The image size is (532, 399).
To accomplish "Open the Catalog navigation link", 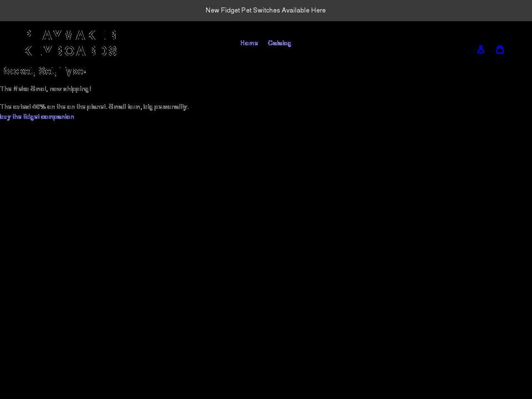I will click(280, 43).
